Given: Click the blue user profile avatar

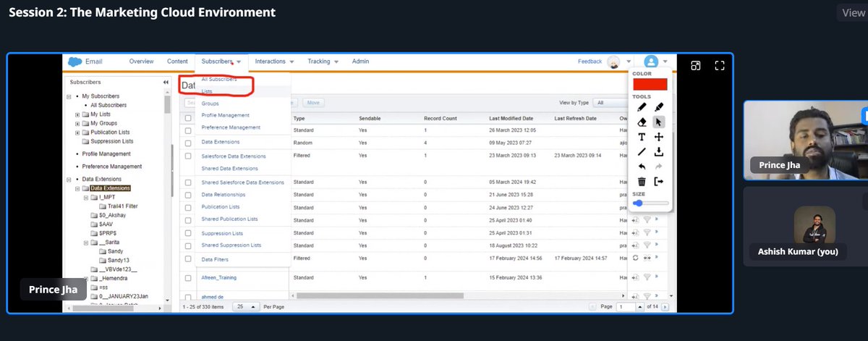Looking at the screenshot, I should click(651, 62).
